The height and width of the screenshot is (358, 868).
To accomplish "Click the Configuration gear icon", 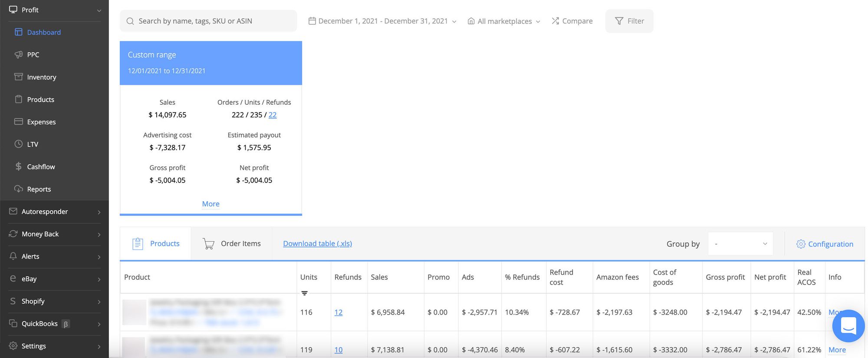I will pyautogui.click(x=801, y=244).
